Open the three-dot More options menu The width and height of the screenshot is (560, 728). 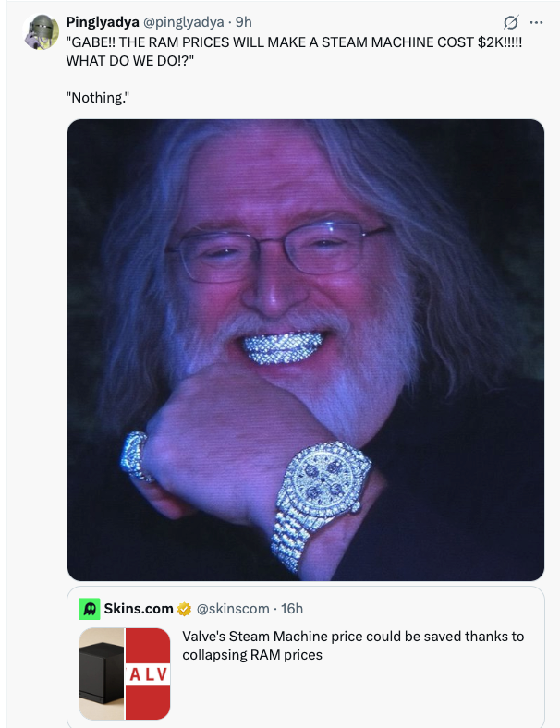[538, 21]
